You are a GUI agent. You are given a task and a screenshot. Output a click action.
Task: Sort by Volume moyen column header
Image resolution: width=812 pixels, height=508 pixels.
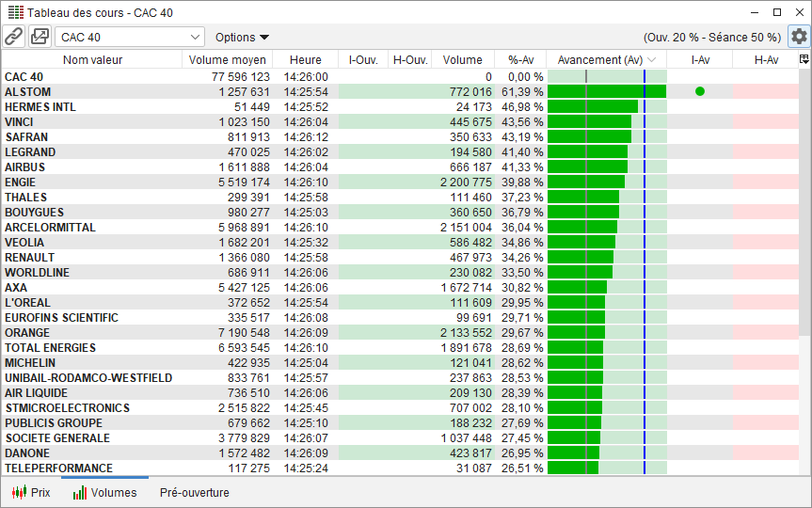point(227,60)
